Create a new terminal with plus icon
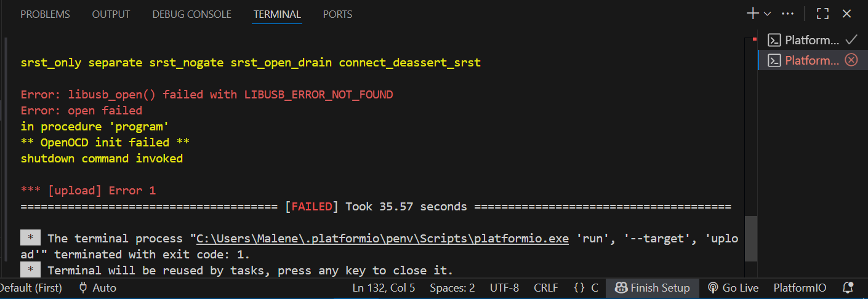 point(753,14)
